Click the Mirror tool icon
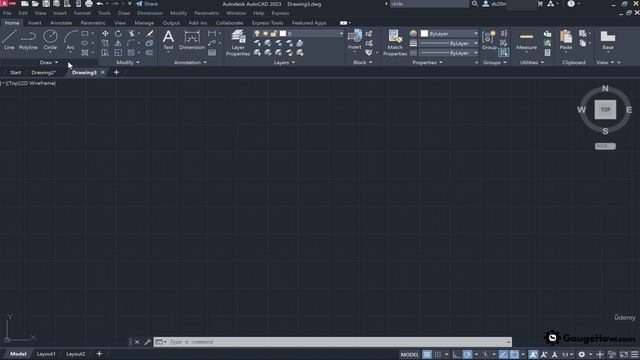 [x=118, y=43]
